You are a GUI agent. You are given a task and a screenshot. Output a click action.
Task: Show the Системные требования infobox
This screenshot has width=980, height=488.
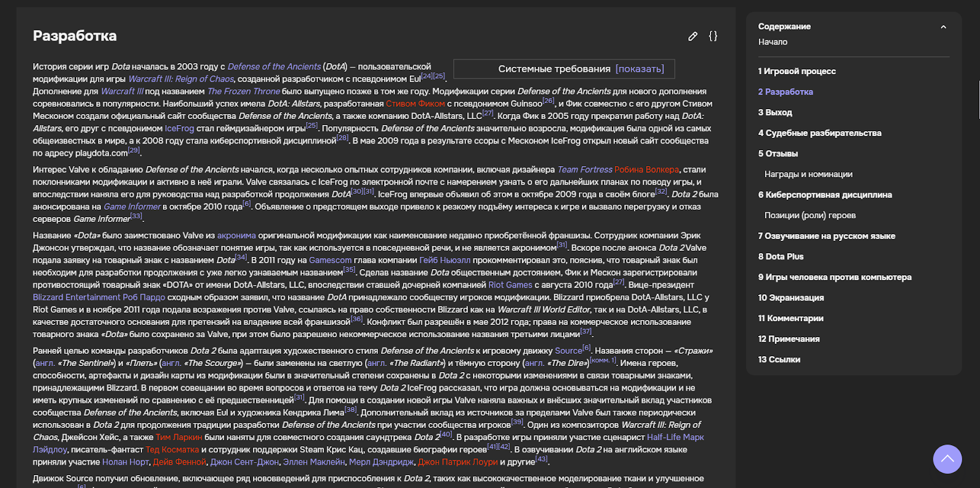click(x=639, y=69)
